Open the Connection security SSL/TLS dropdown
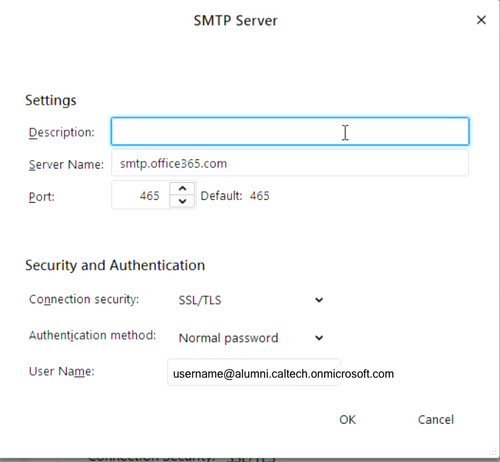Viewport: 500px width, 462px height. click(x=251, y=300)
